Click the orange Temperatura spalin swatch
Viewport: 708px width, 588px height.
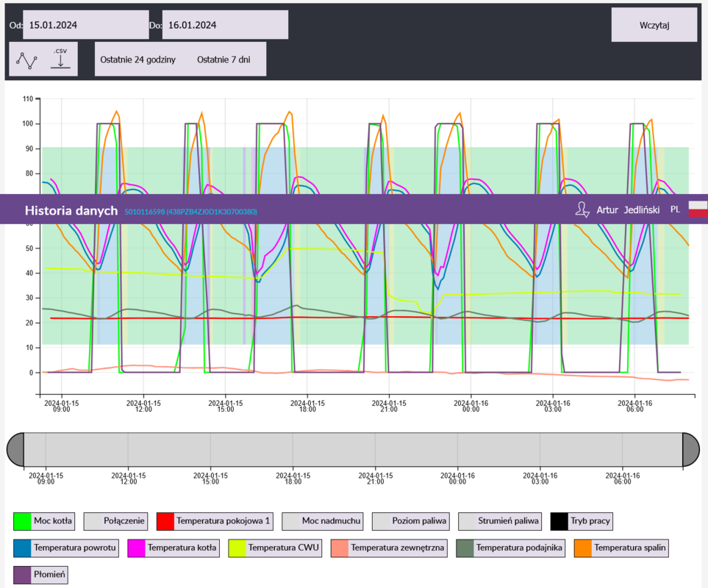pyautogui.click(x=583, y=548)
